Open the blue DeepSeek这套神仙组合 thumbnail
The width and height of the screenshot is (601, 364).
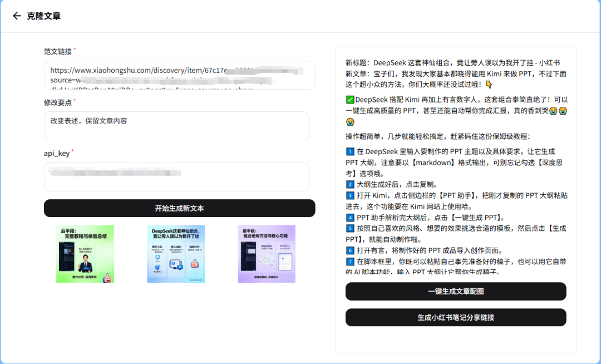point(176,254)
